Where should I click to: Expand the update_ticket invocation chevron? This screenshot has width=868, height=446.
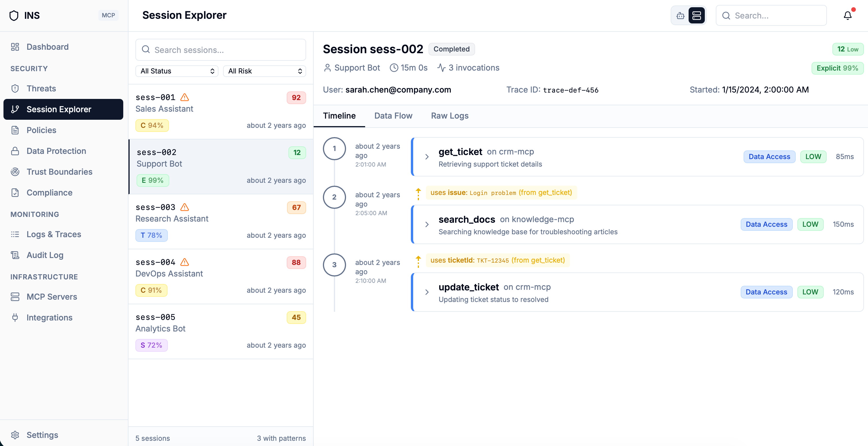tap(427, 292)
